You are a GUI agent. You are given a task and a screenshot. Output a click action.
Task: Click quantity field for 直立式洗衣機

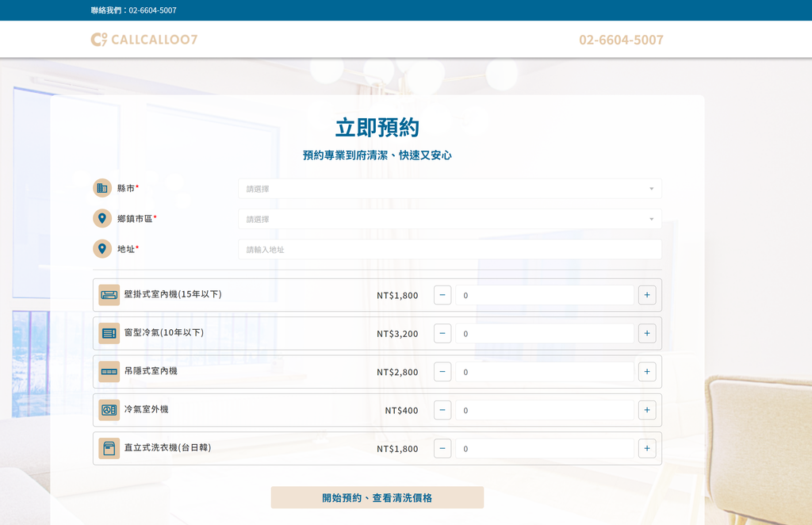(x=544, y=448)
